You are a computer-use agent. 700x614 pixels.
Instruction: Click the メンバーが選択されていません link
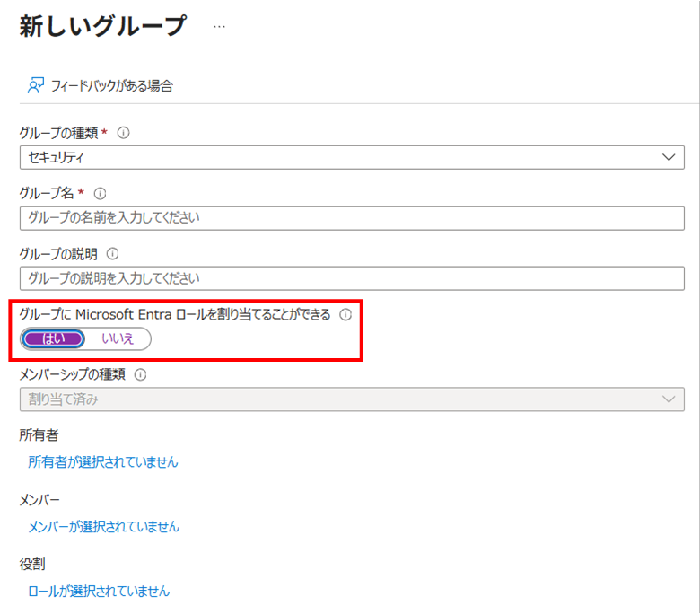click(103, 527)
